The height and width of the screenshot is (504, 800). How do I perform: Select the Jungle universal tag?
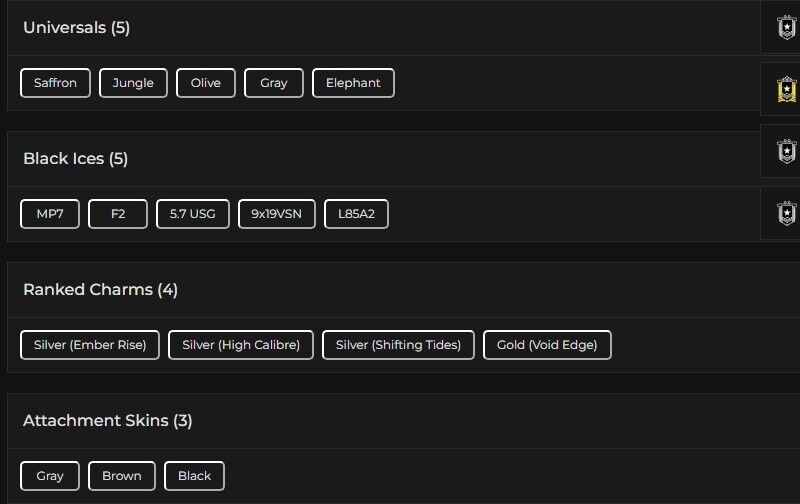[133, 83]
